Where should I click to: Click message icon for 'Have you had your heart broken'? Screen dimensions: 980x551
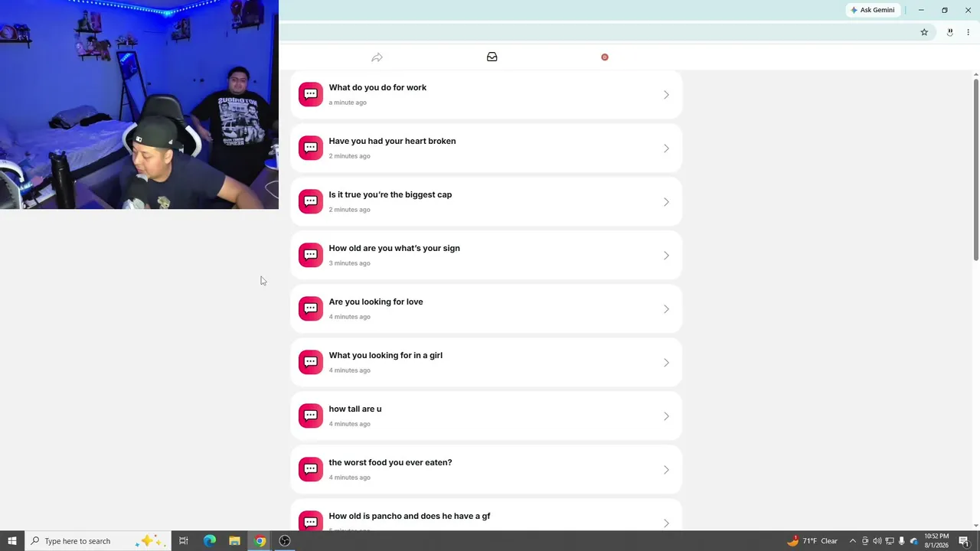[311, 148]
